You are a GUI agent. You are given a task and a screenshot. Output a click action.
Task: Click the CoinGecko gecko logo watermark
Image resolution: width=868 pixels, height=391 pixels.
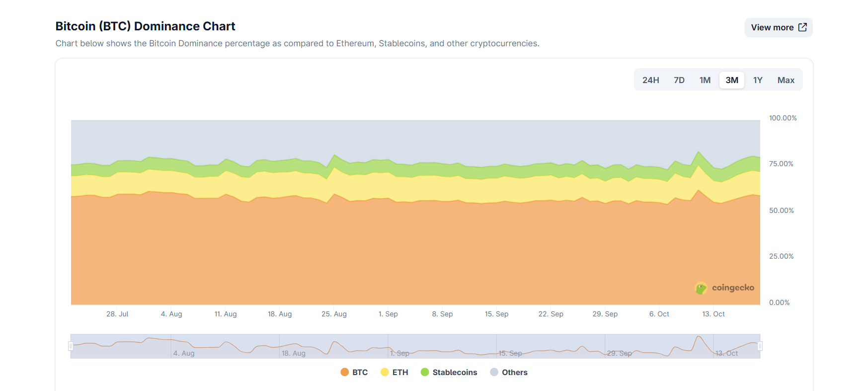[701, 288]
